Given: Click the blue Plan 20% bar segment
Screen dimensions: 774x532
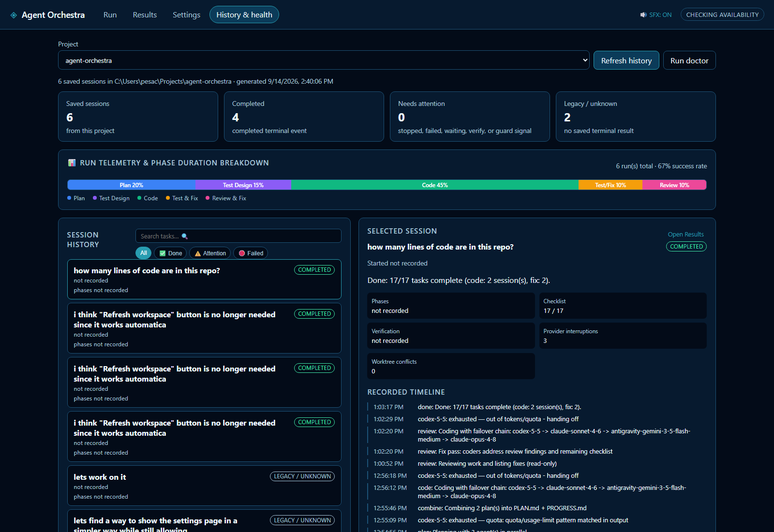Looking at the screenshot, I should click(131, 185).
